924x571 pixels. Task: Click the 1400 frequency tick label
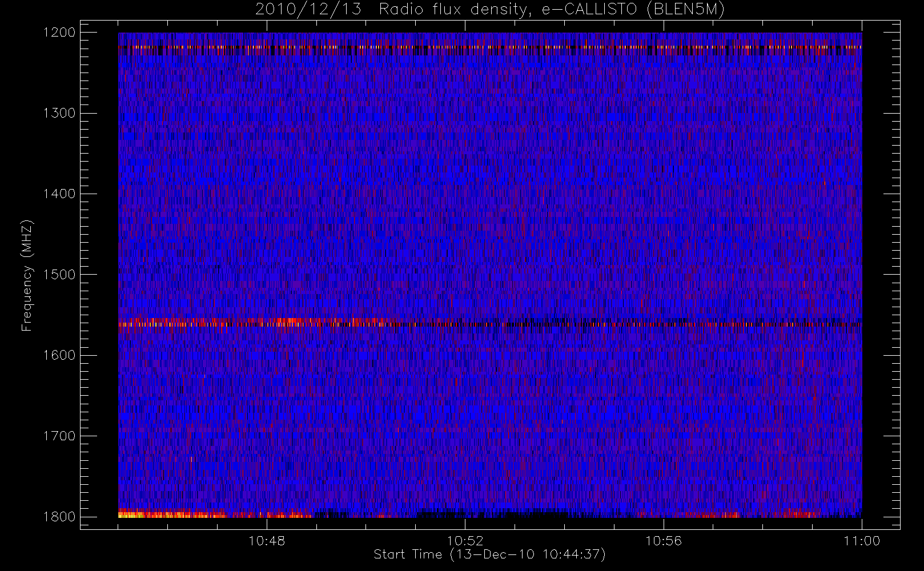click(x=59, y=194)
